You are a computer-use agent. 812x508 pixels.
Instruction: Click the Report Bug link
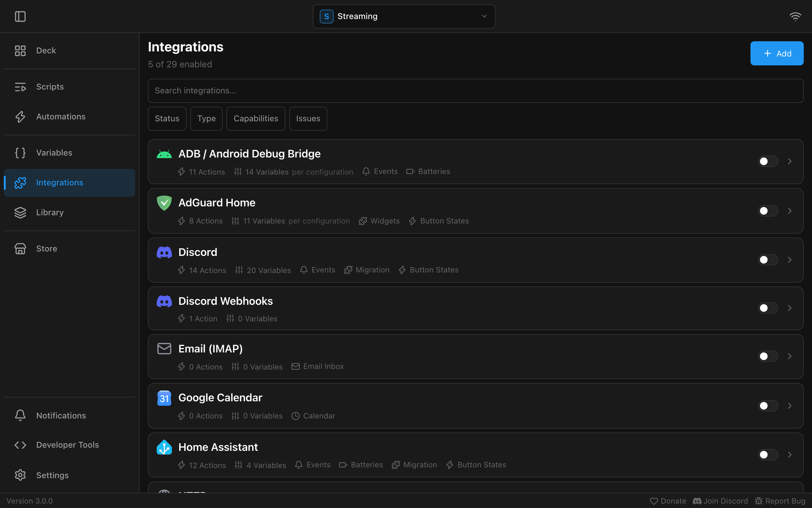point(780,501)
